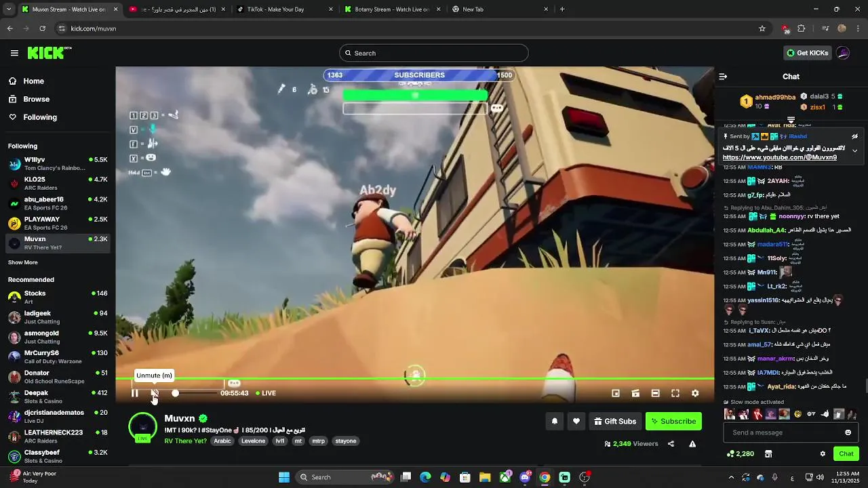Viewport: 868px width, 488px height.
Task: Click the clip creation icon
Action: [x=635, y=393]
